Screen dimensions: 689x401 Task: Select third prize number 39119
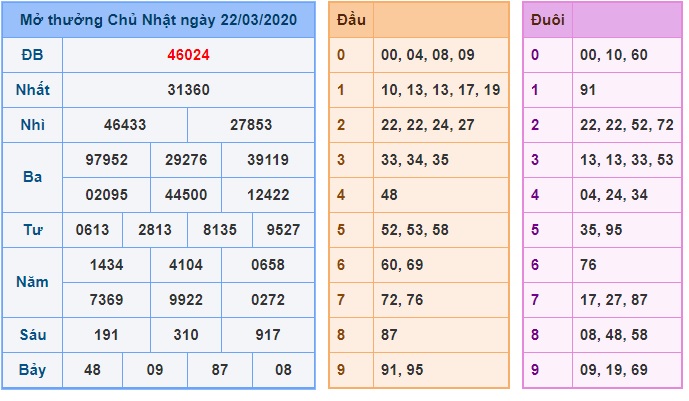(x=268, y=160)
